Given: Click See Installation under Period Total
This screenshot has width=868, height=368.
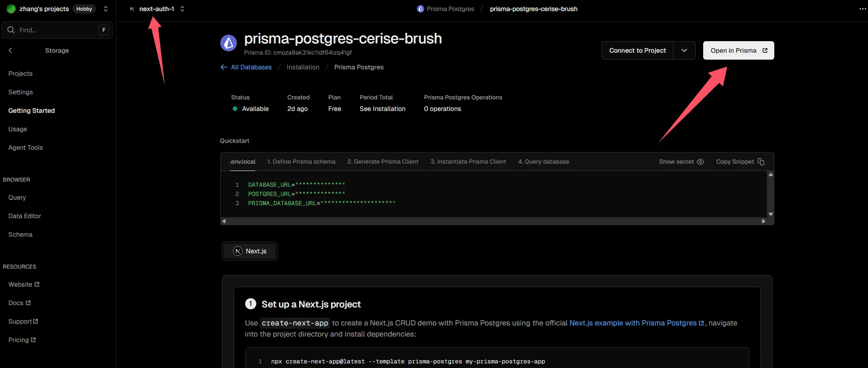Looking at the screenshot, I should (382, 109).
